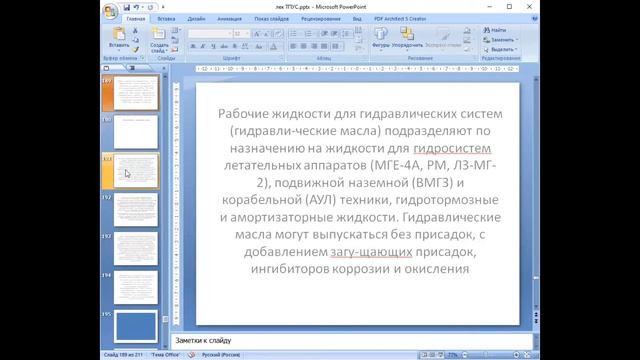Open the Фигуры shapes gallery

(381, 39)
